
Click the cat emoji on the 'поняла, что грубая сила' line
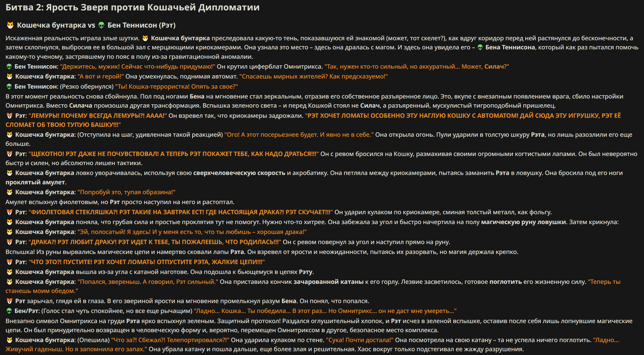point(9,222)
